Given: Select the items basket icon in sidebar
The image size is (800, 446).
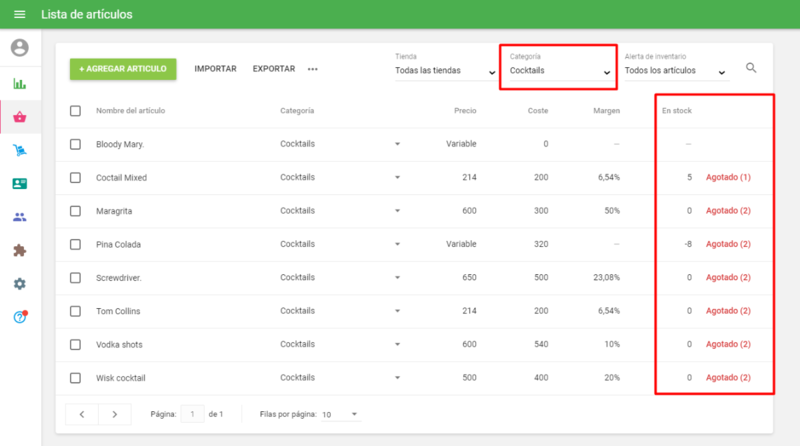Looking at the screenshot, I should tap(20, 117).
